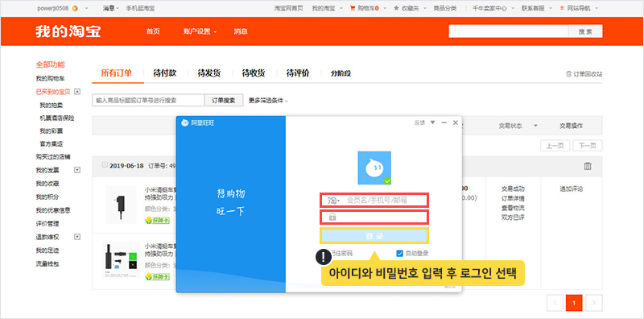The height and width of the screenshot is (319, 644).
Task: Close the AliWangWang login dialog
Action: (x=455, y=122)
